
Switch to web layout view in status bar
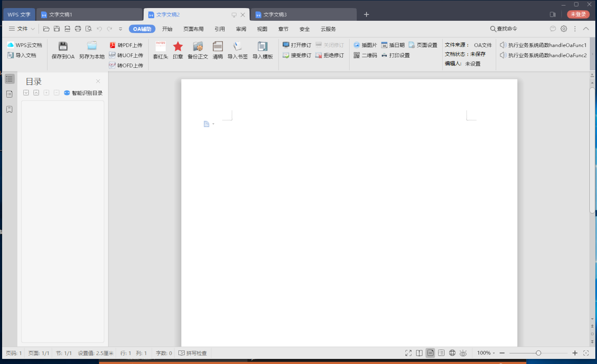coord(452,353)
